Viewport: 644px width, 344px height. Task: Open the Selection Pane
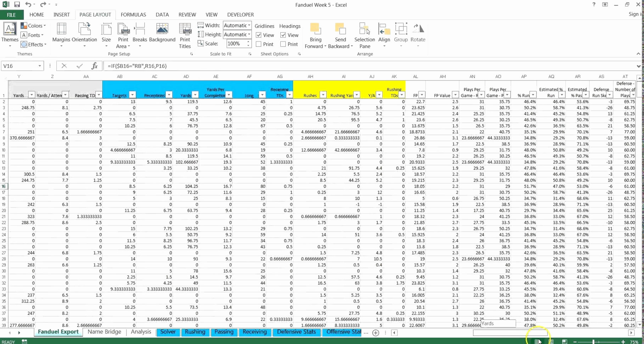point(365,34)
